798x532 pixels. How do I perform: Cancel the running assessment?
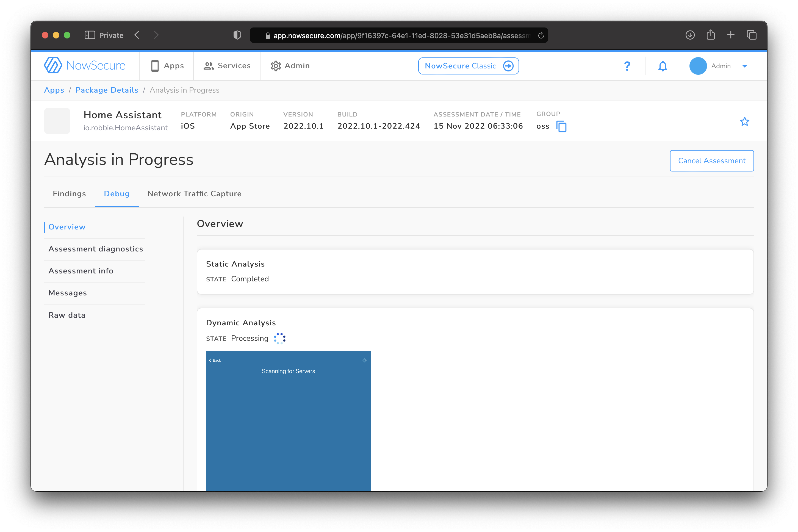tap(712, 161)
